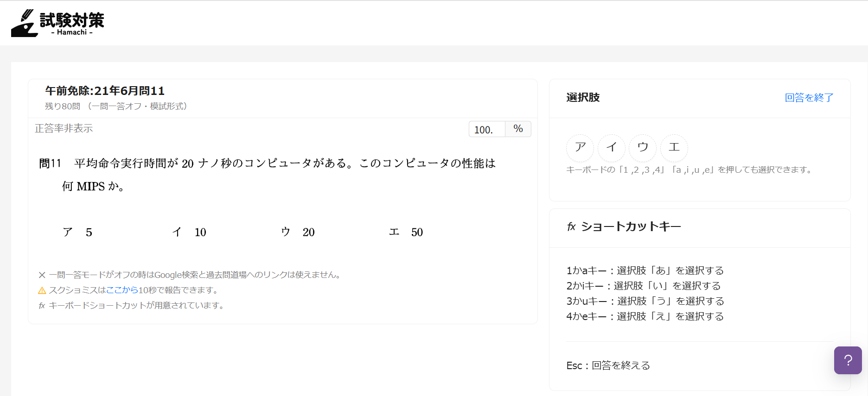Click the % unit box
Viewport: 868px width, 396px height.
click(518, 129)
